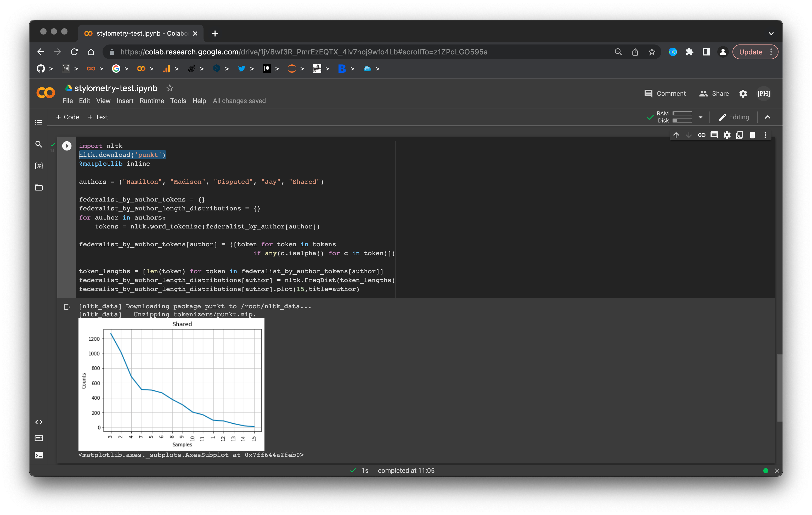Open the table of contents sidebar
The height and width of the screenshot is (515, 812).
tap(39, 122)
